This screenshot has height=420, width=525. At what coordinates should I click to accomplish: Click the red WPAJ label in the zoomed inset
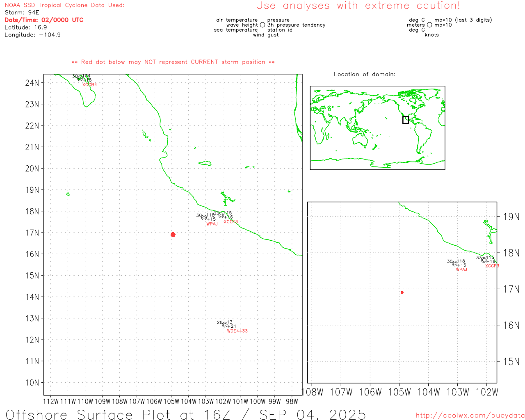[462, 269]
